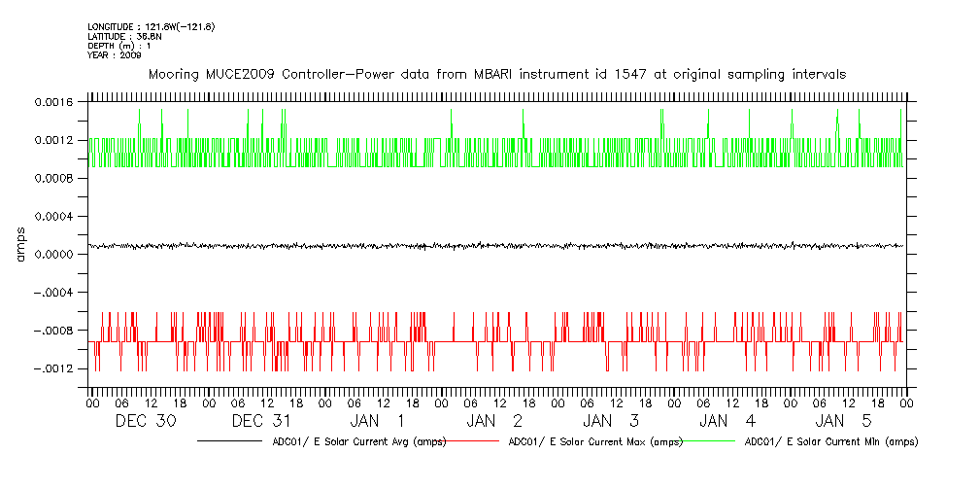980x490 pixels.
Task: Click the JAN 3 date label
Action: pyautogui.click(x=612, y=421)
